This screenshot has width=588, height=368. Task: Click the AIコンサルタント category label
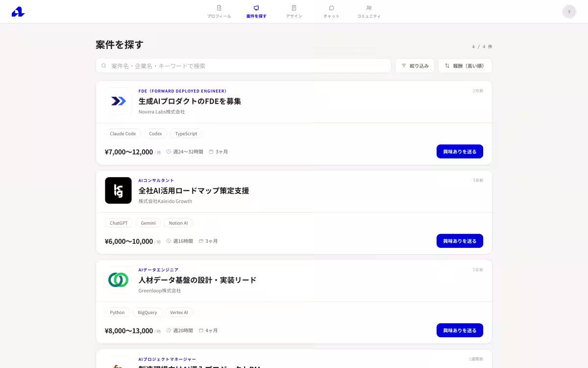[156, 180]
